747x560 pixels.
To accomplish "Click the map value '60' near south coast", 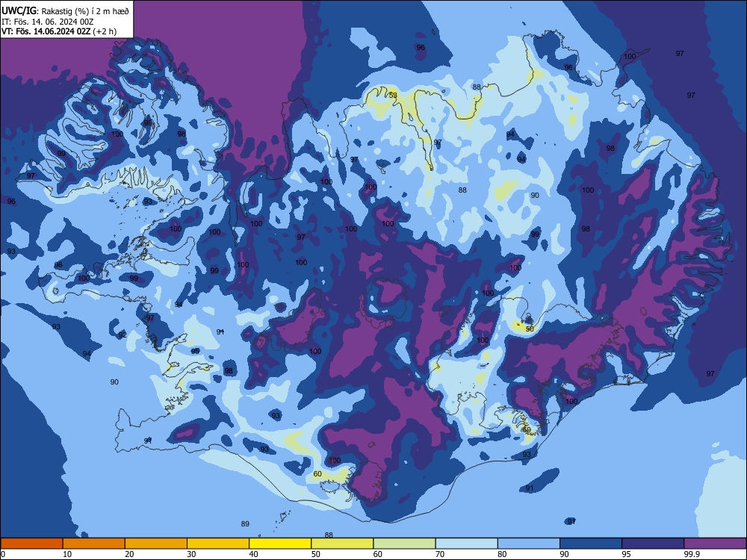I will (x=317, y=474).
